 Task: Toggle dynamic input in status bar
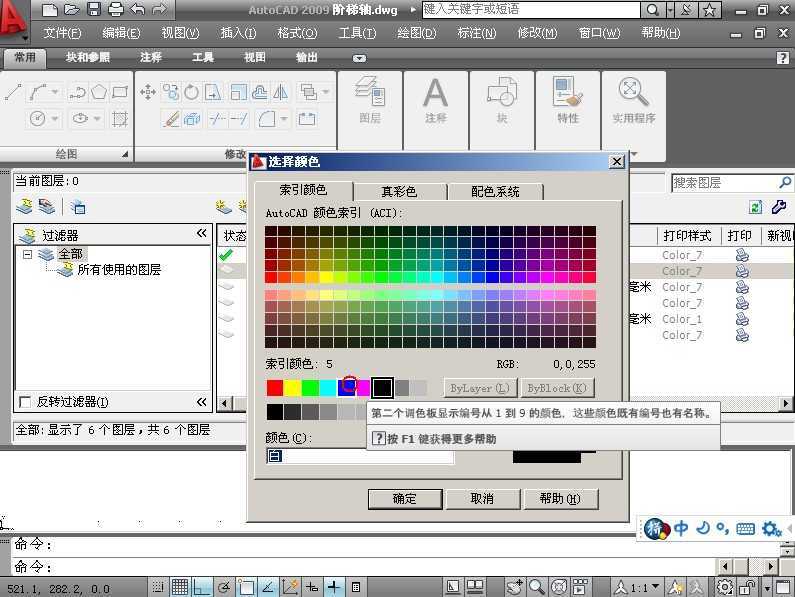pos(312,587)
